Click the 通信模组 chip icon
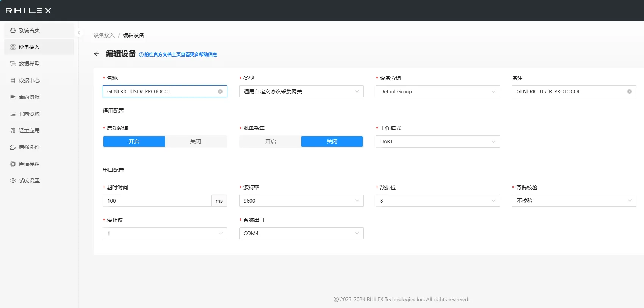644x308 pixels. (x=13, y=164)
